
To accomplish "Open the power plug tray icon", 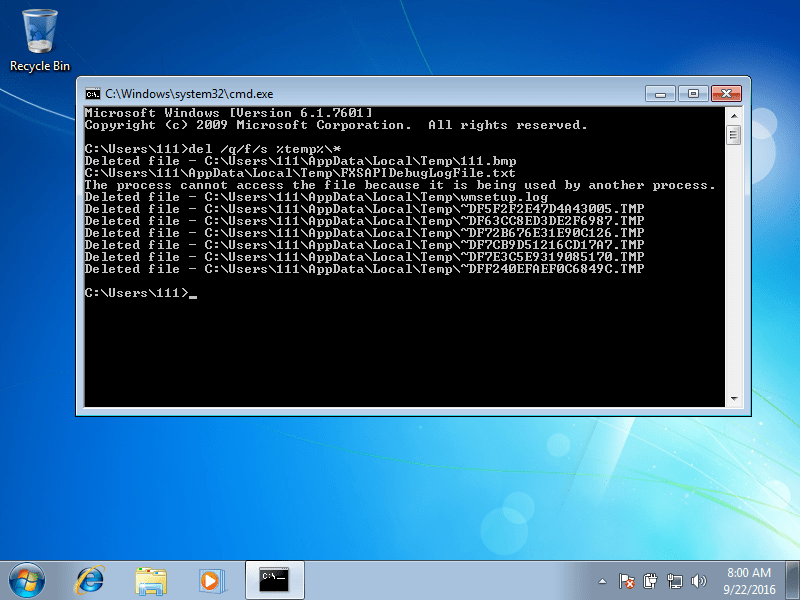I will point(651,580).
